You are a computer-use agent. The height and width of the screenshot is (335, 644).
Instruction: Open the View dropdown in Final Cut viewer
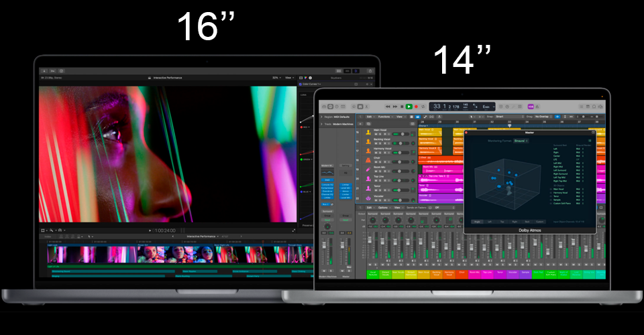point(290,78)
